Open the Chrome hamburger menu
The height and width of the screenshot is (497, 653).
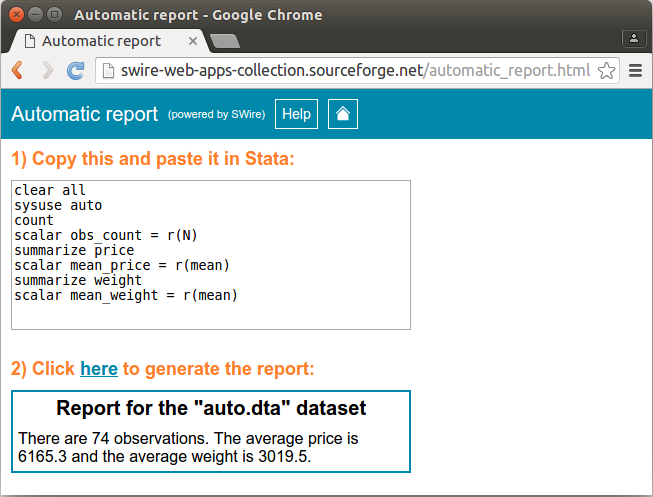tap(635, 71)
